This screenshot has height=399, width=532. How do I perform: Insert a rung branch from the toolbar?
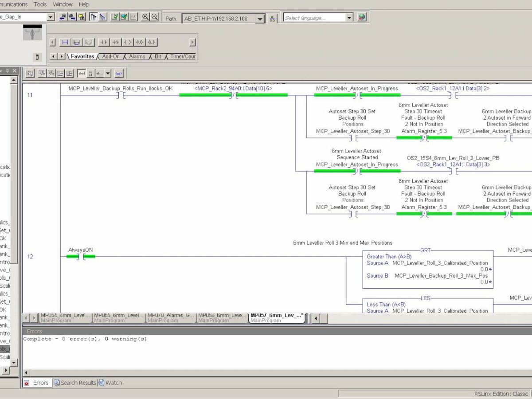tap(76, 42)
